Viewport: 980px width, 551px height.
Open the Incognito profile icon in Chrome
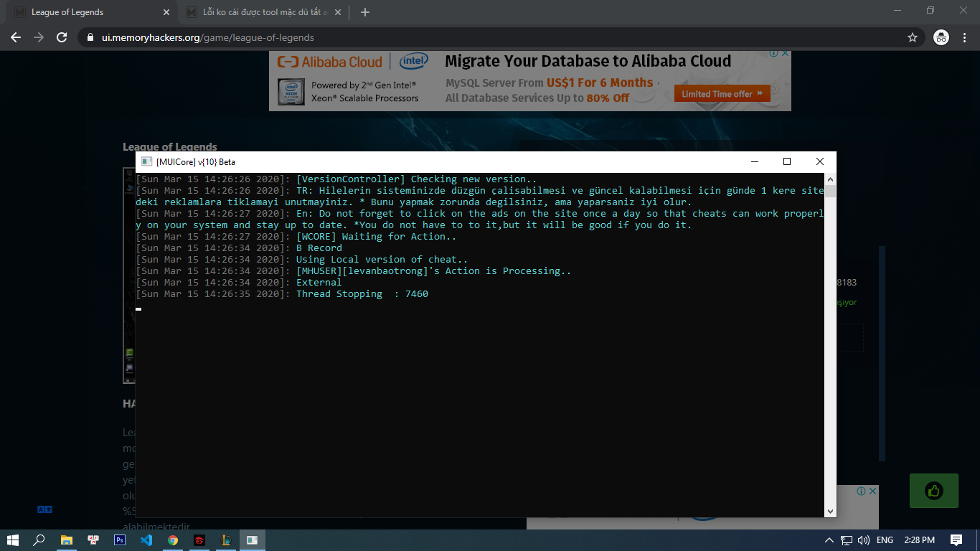coord(941,37)
